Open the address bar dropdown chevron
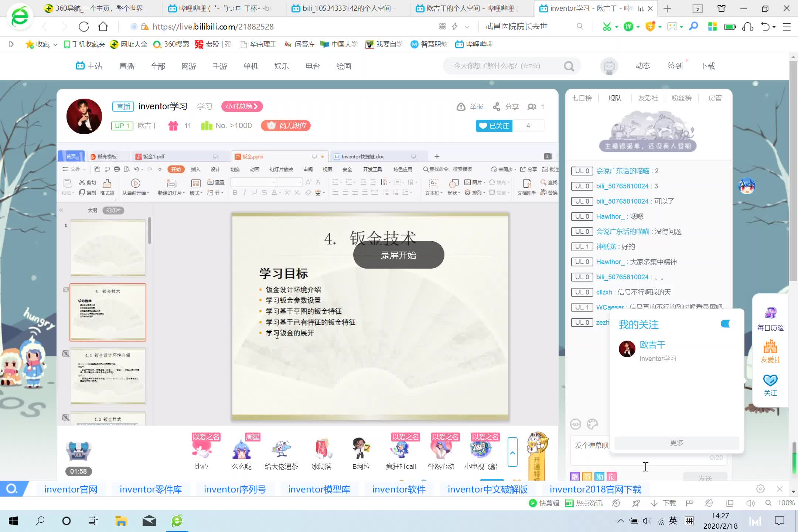The width and height of the screenshot is (798, 532). 467,27
